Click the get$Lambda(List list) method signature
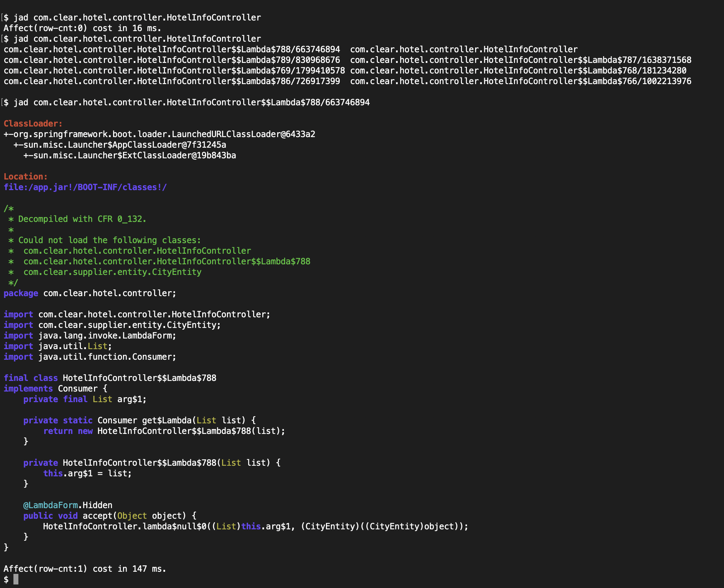This screenshot has width=724, height=588. pos(140,421)
